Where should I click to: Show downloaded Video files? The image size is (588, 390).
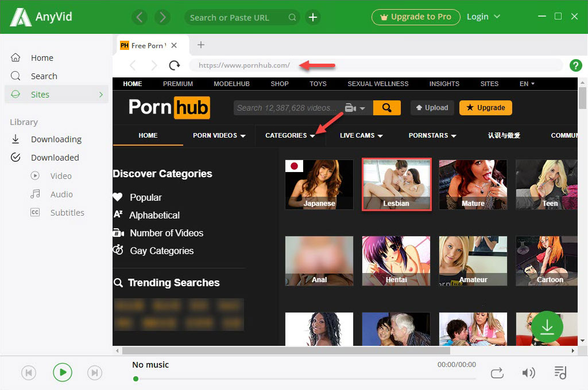[x=61, y=176]
